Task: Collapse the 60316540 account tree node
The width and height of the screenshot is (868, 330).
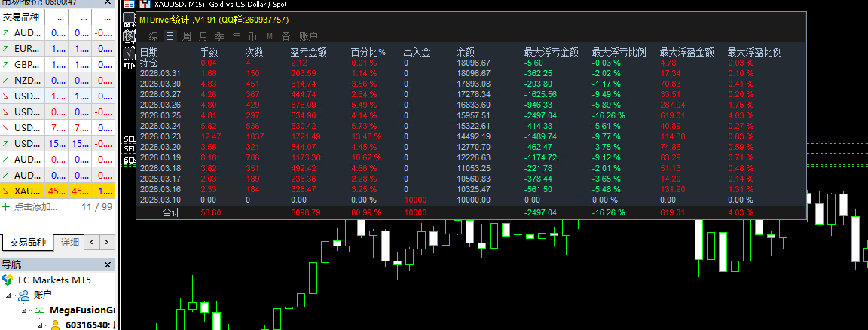Action: click(x=40, y=325)
